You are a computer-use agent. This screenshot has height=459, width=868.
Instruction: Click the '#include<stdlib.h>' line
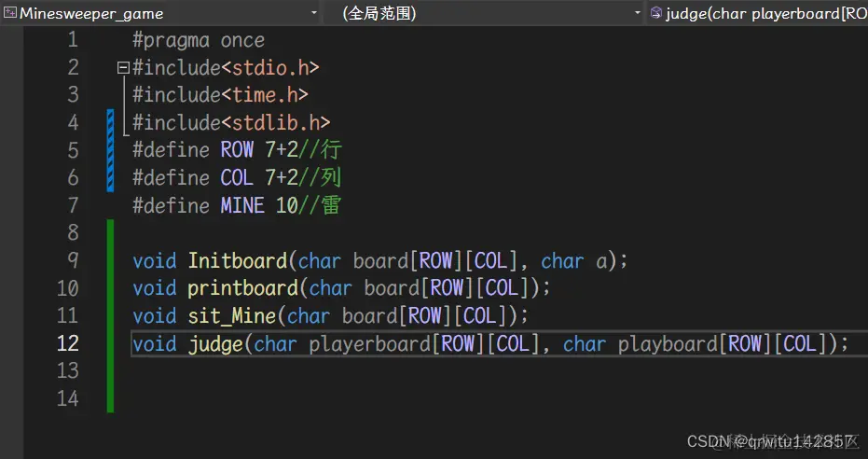point(231,122)
